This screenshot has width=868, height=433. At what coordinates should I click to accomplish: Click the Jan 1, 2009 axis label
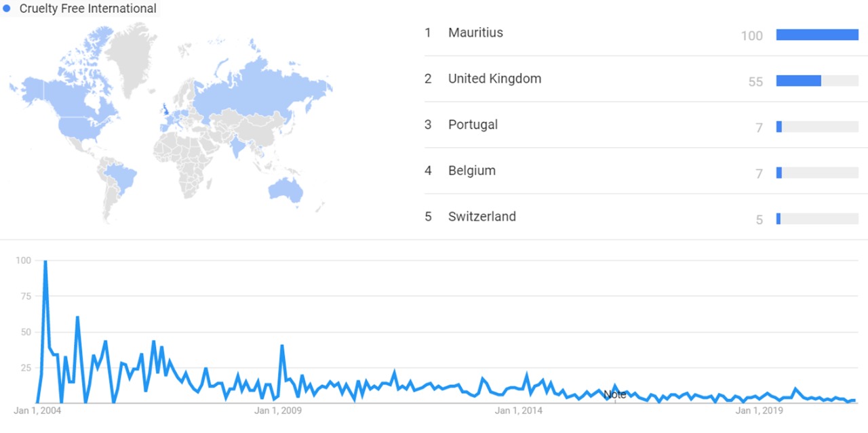tap(278, 411)
